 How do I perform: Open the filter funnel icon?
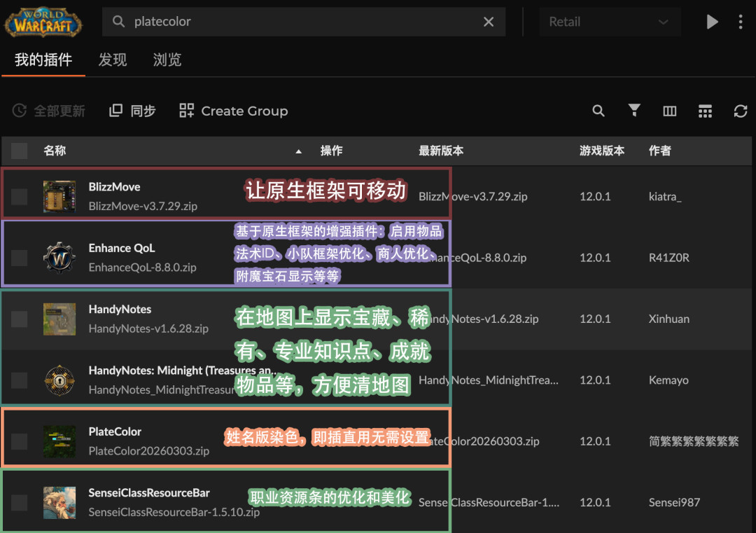click(x=634, y=111)
